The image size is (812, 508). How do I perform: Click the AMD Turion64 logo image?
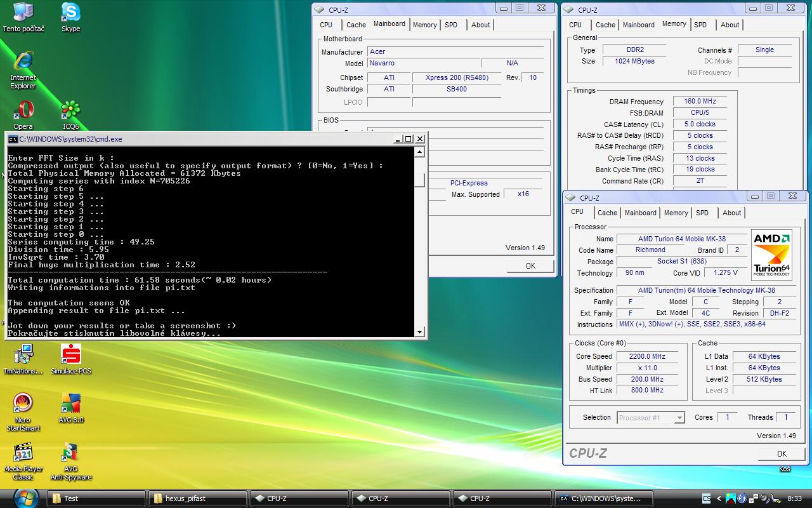click(771, 255)
